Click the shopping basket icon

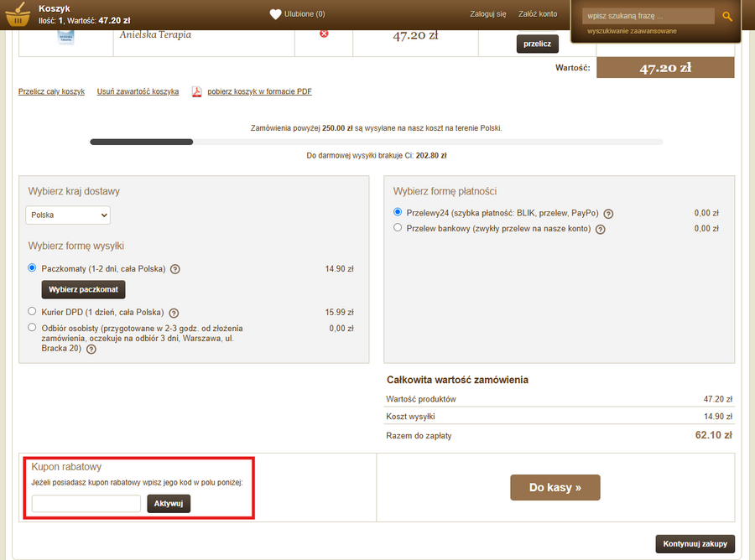click(18, 14)
